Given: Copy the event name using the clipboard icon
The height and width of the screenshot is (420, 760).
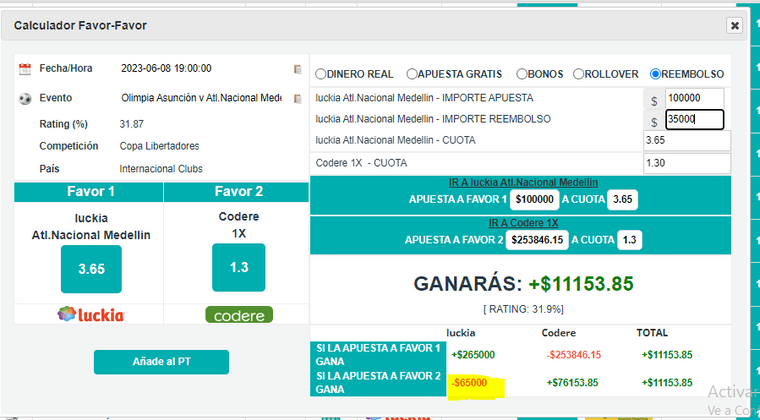Looking at the screenshot, I should click(298, 99).
